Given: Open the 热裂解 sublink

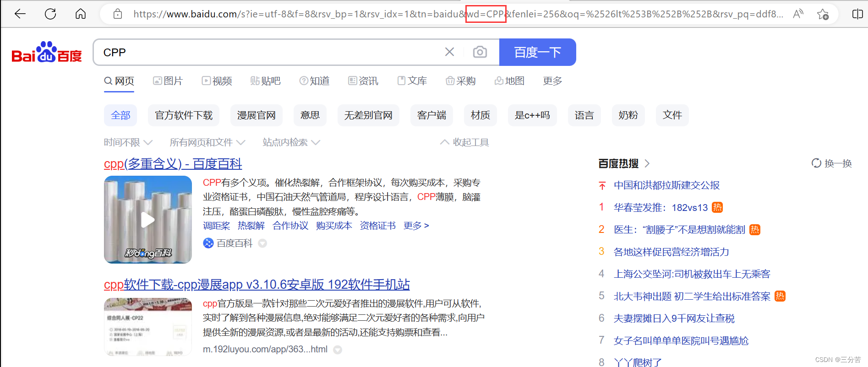Looking at the screenshot, I should click(251, 226).
